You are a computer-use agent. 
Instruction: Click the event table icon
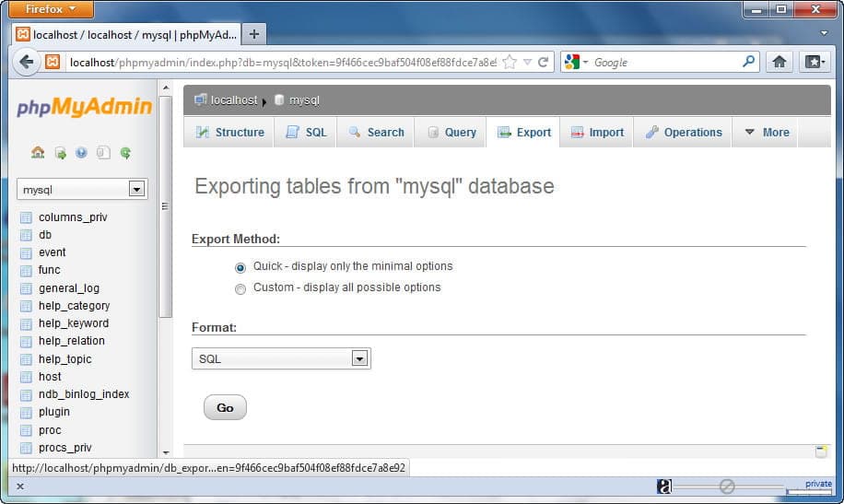(x=26, y=253)
